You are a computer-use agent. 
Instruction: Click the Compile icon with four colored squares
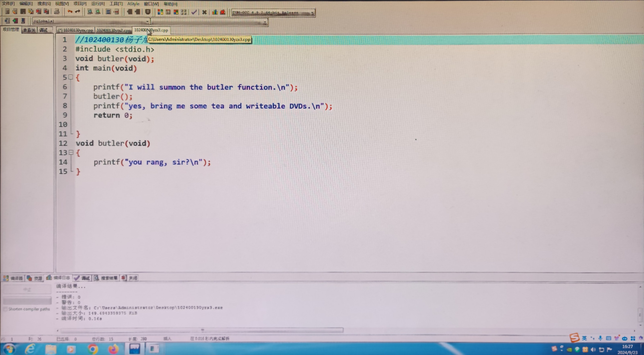[x=160, y=12]
